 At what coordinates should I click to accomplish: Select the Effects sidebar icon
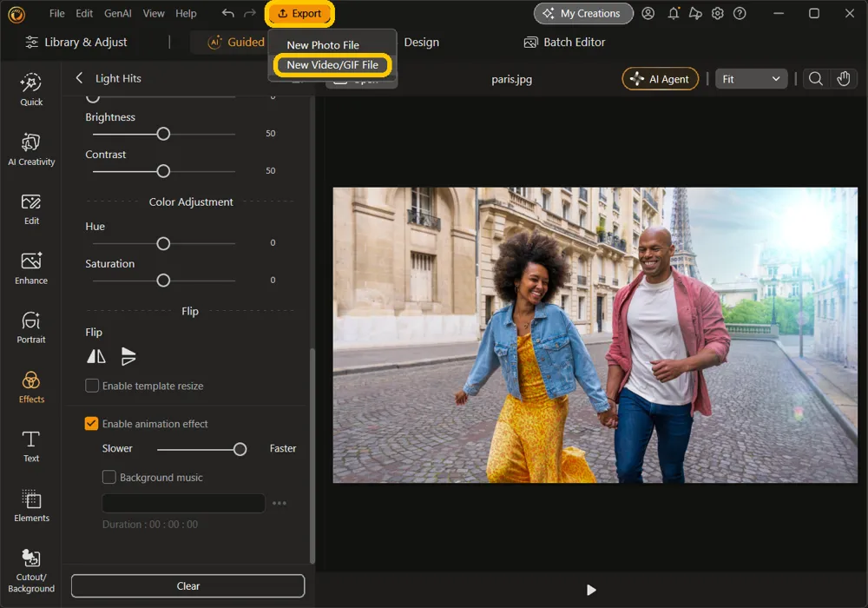[31, 387]
